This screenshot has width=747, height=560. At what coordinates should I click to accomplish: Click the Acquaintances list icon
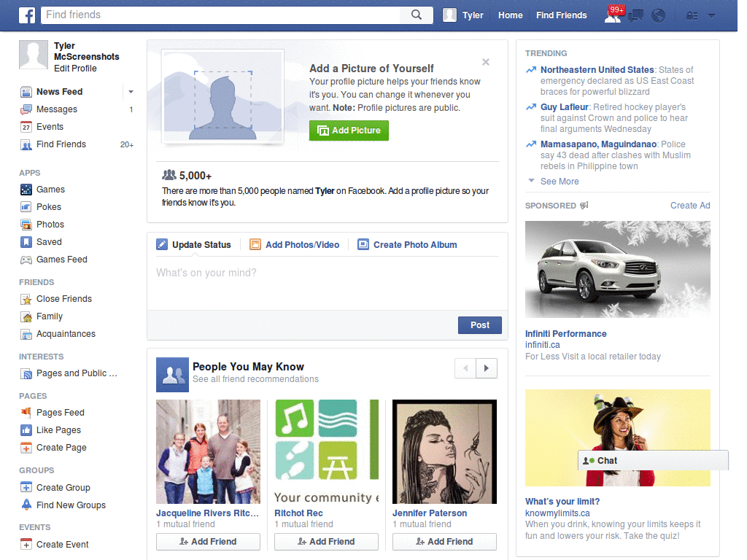click(x=26, y=334)
